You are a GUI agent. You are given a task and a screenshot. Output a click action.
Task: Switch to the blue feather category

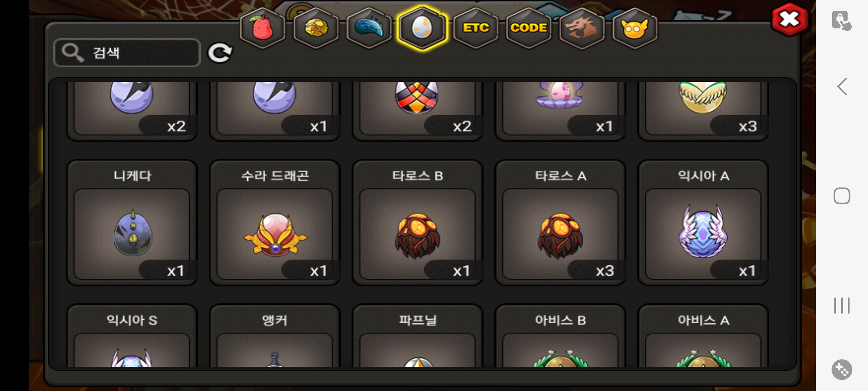[x=369, y=28]
